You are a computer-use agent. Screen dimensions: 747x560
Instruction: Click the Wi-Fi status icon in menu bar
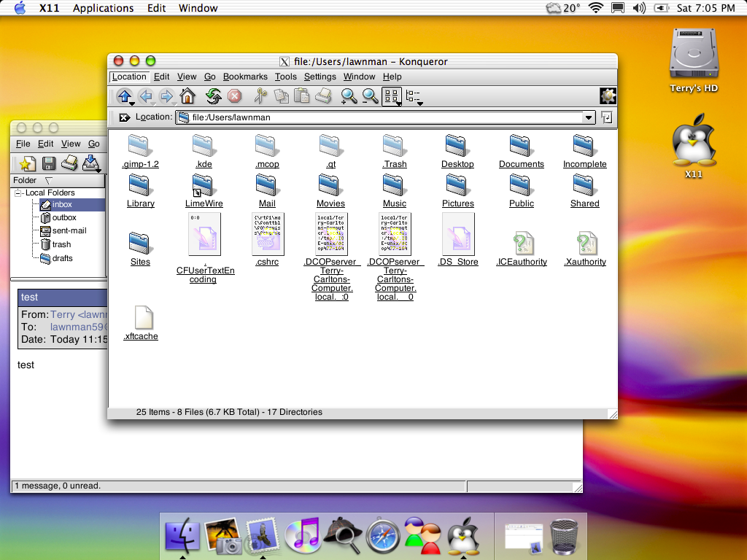(595, 8)
